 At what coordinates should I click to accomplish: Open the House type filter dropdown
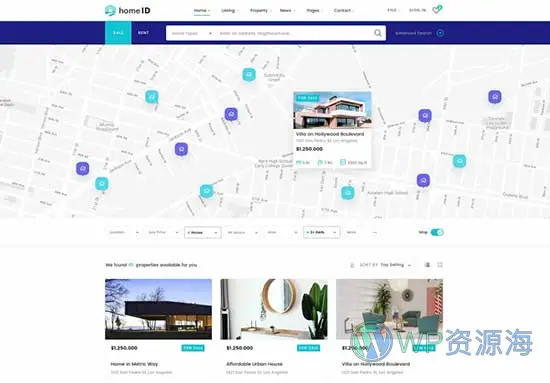[x=203, y=233]
